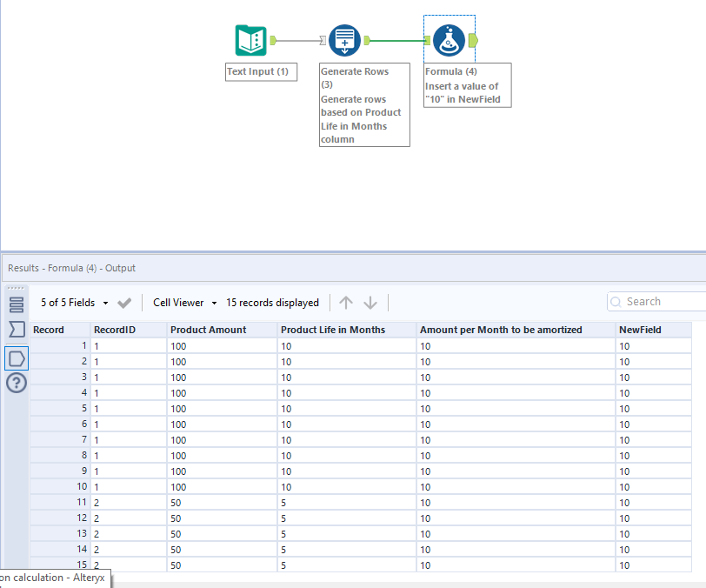Viewport: 706px width, 588px height.
Task: Open the messages view icon in Results
Action: (x=17, y=304)
